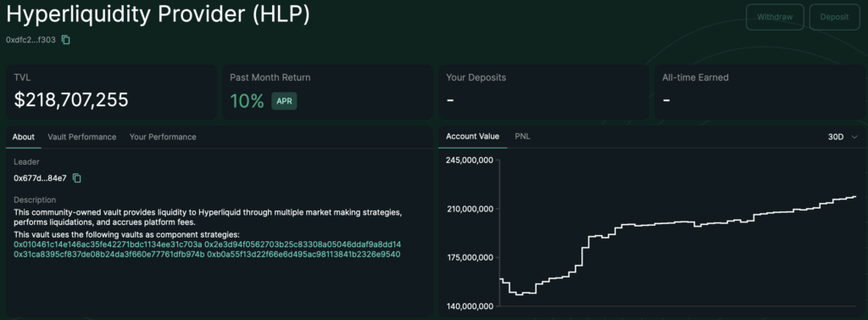Open component vault link 0x31ca8395cf...
The width and height of the screenshot is (868, 320).
click(x=109, y=255)
